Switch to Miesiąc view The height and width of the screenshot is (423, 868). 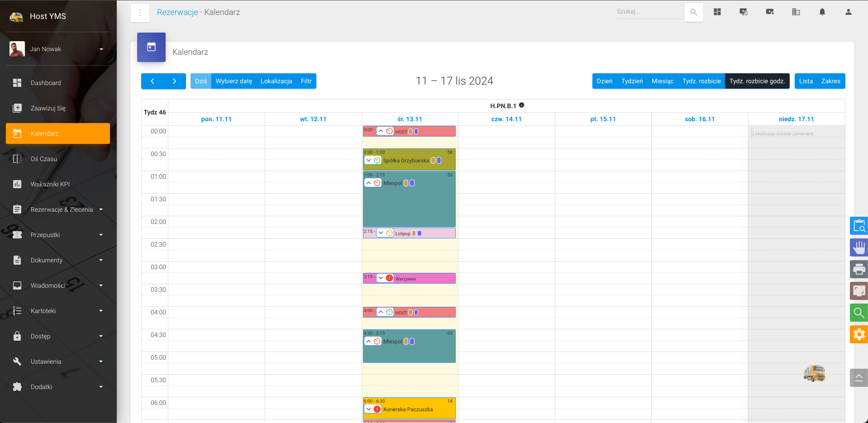pyautogui.click(x=662, y=81)
